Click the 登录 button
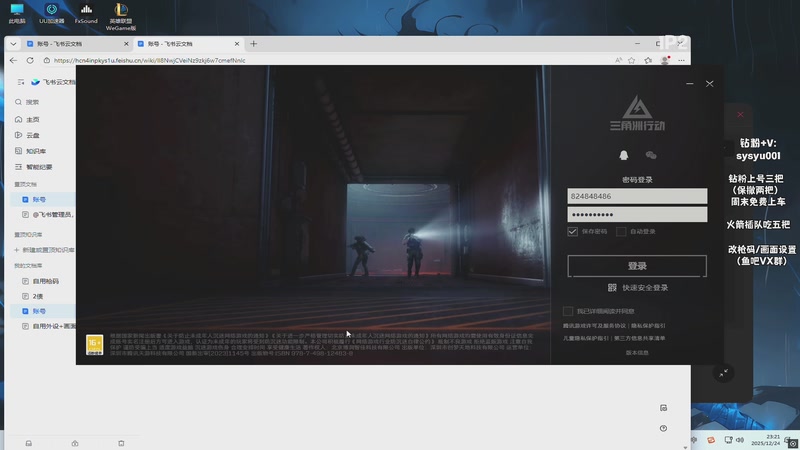 637,266
